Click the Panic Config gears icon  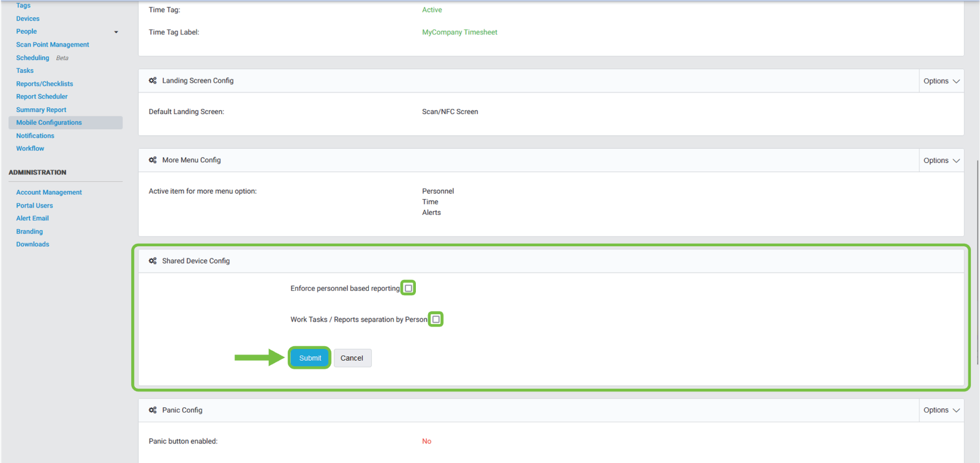[153, 410]
